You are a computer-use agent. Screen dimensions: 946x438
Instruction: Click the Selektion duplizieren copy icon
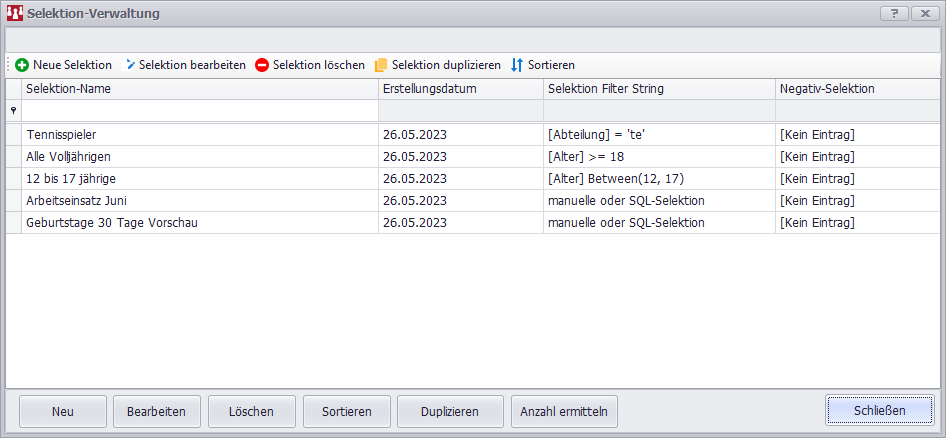pos(381,65)
